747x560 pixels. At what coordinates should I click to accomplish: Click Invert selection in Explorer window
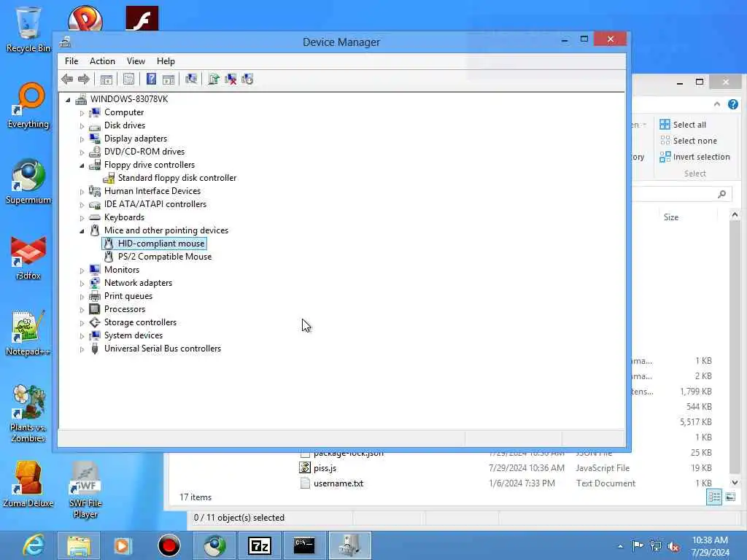pos(694,157)
